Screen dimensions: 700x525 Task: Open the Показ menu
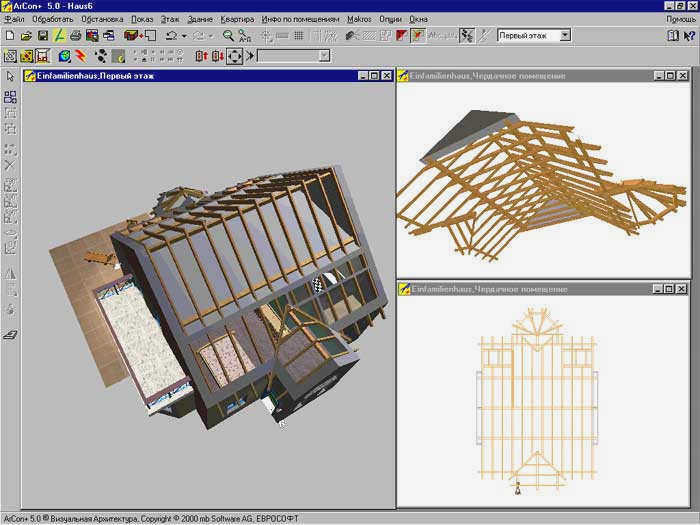click(142, 19)
